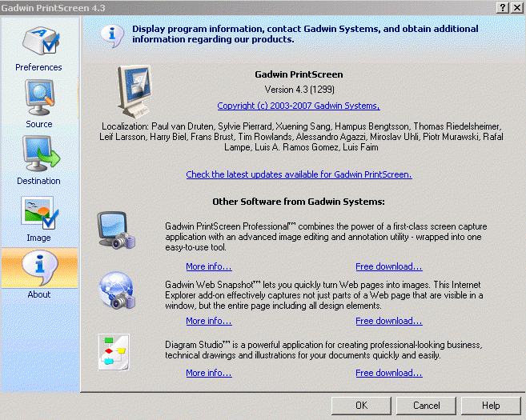The height and width of the screenshot is (420, 526).
Task: Open More info for PrintScreen Professional
Action: (x=209, y=266)
